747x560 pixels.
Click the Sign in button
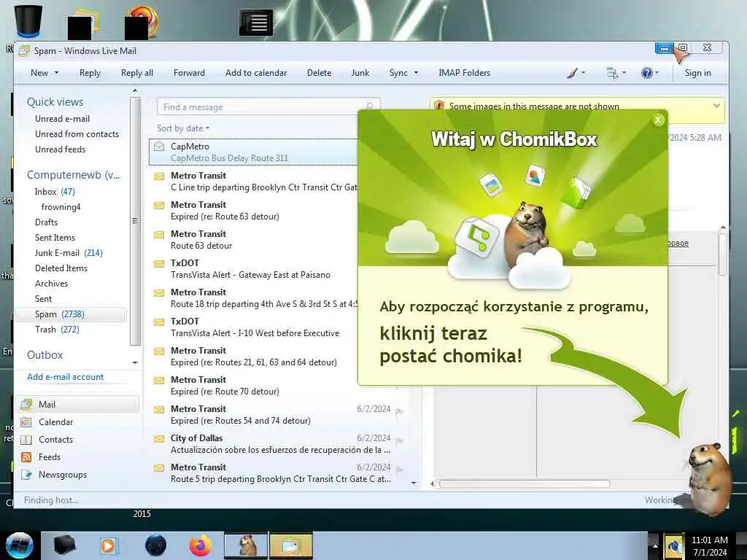click(x=698, y=73)
